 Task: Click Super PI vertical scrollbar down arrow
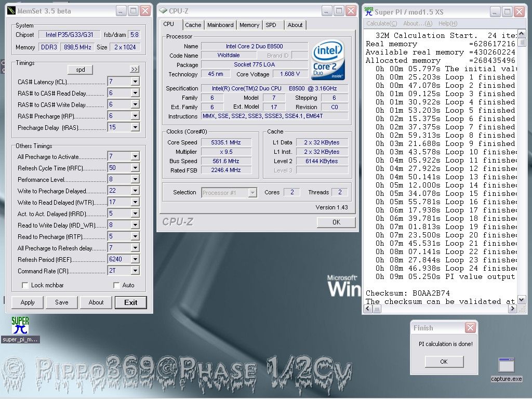[x=522, y=300]
